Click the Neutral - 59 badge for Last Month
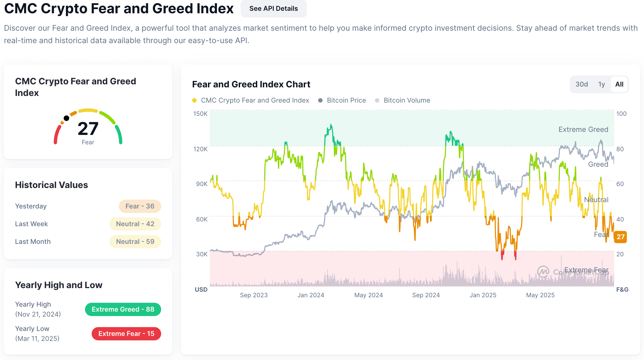 (135, 241)
